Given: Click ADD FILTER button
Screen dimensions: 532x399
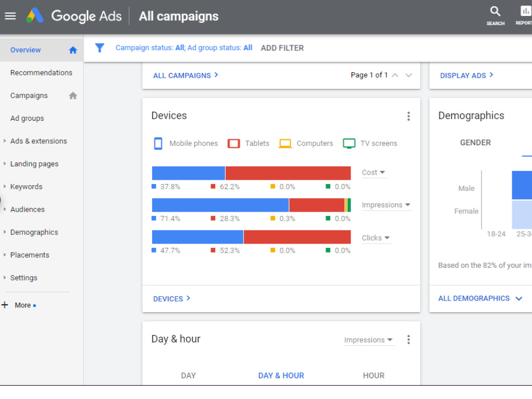Looking at the screenshot, I should coord(282,48).
